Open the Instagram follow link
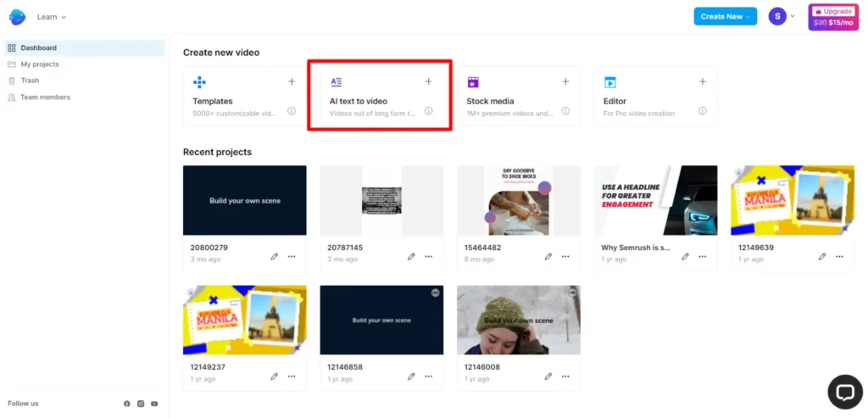The width and height of the screenshot is (868, 418). 141,404
